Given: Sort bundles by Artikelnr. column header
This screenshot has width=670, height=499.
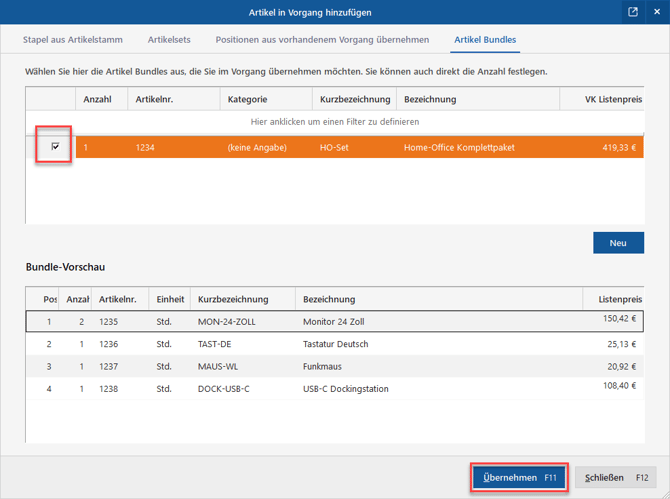Looking at the screenshot, I should pos(173,99).
